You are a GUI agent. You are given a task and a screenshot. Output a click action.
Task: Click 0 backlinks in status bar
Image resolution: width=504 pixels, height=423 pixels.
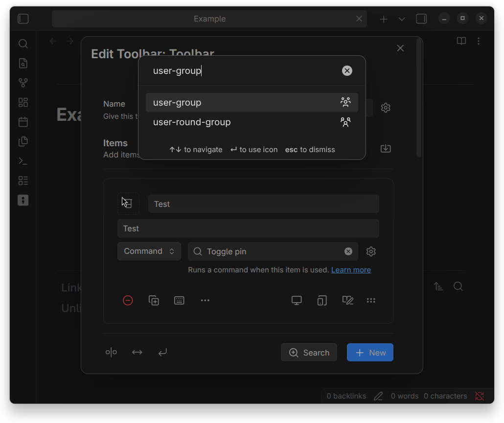pyautogui.click(x=346, y=396)
